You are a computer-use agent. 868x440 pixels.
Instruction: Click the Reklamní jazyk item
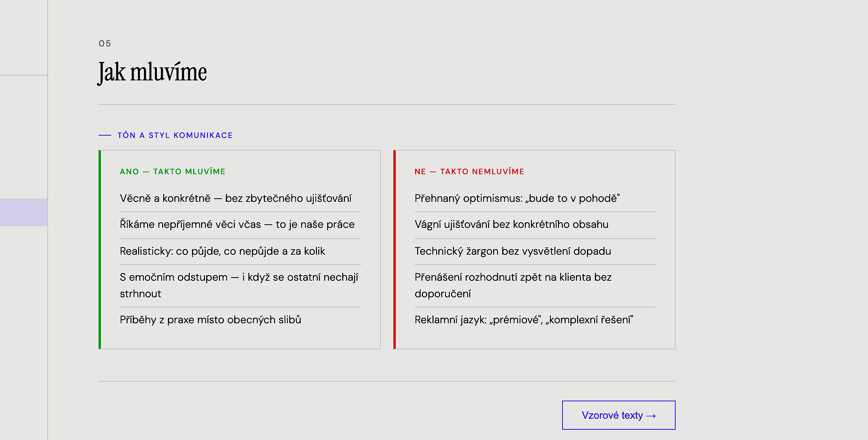[x=524, y=320]
